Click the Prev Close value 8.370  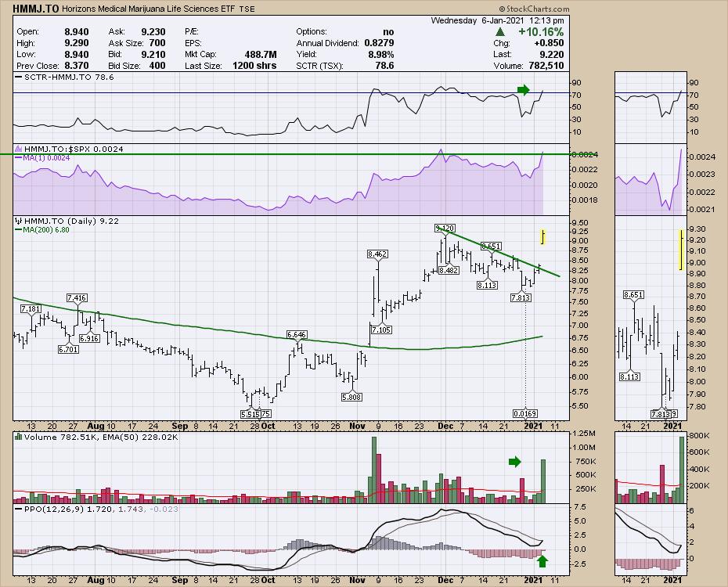coord(77,66)
